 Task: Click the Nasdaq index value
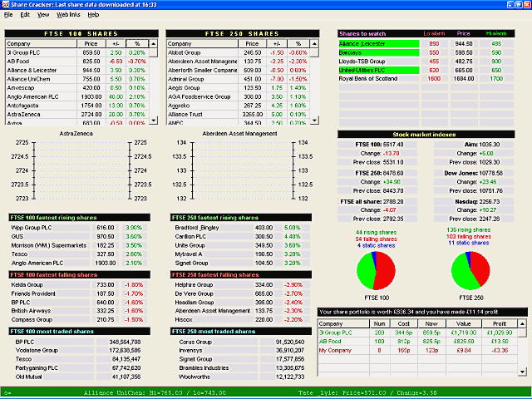pyautogui.click(x=490, y=201)
